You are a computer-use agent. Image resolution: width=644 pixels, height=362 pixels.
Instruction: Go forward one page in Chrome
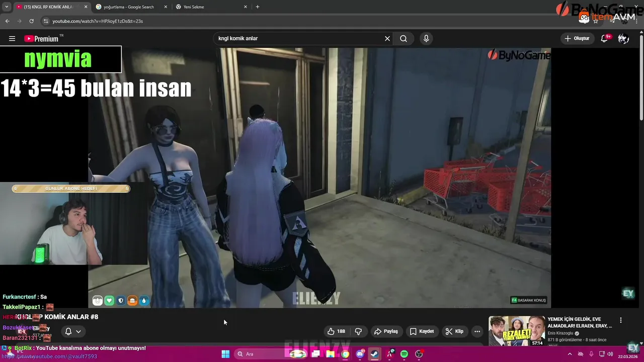click(19, 21)
